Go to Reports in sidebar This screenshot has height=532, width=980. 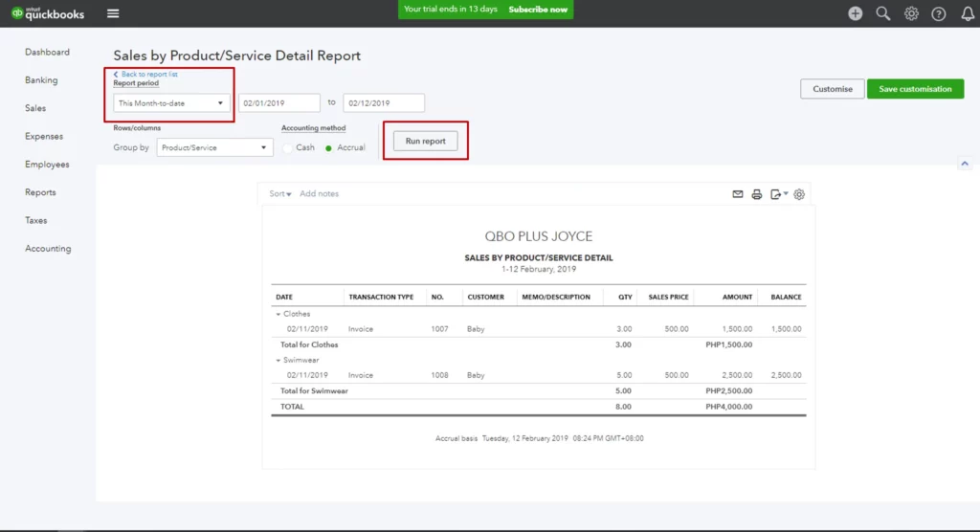[x=40, y=192]
